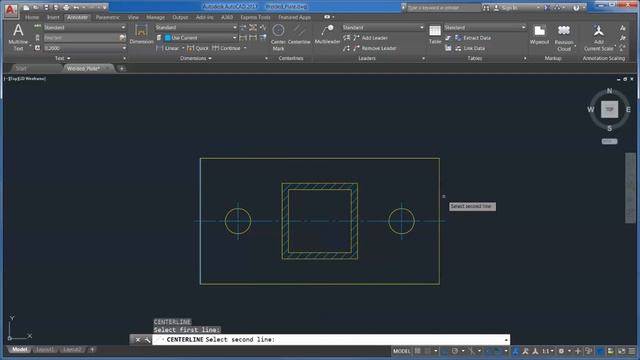Click the Linear dimension tool

(x=168, y=48)
